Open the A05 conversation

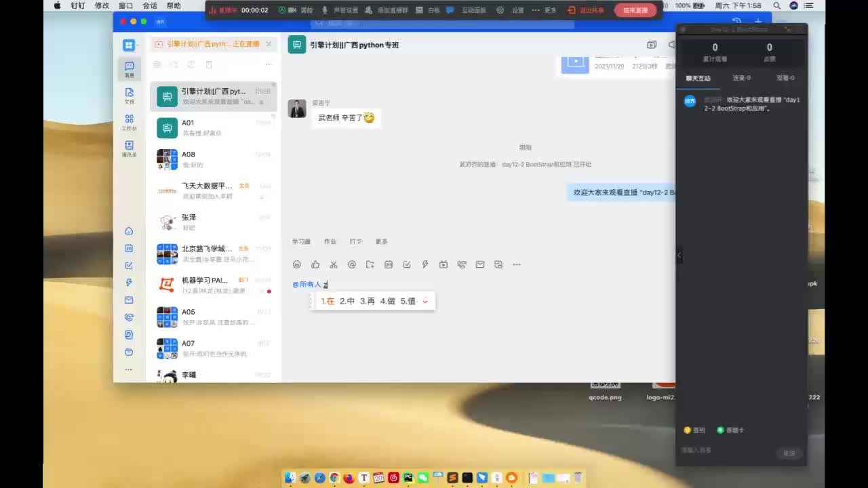coord(213,317)
